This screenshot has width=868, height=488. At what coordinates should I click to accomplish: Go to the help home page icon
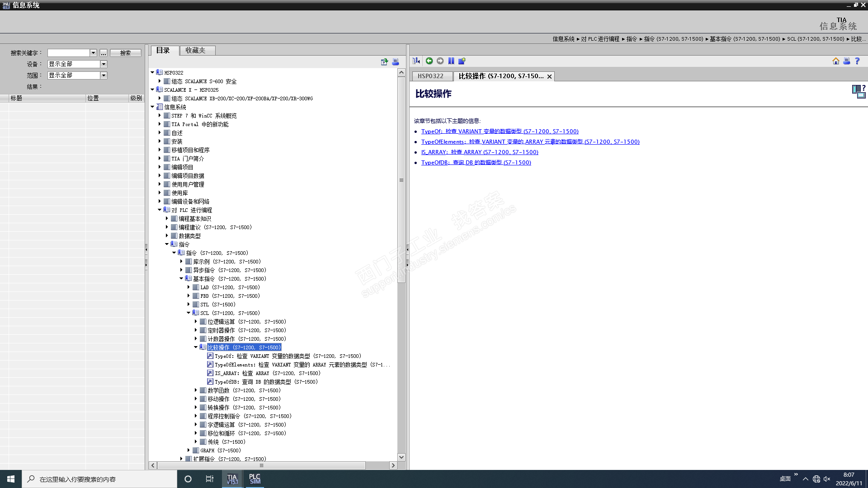[835, 61]
